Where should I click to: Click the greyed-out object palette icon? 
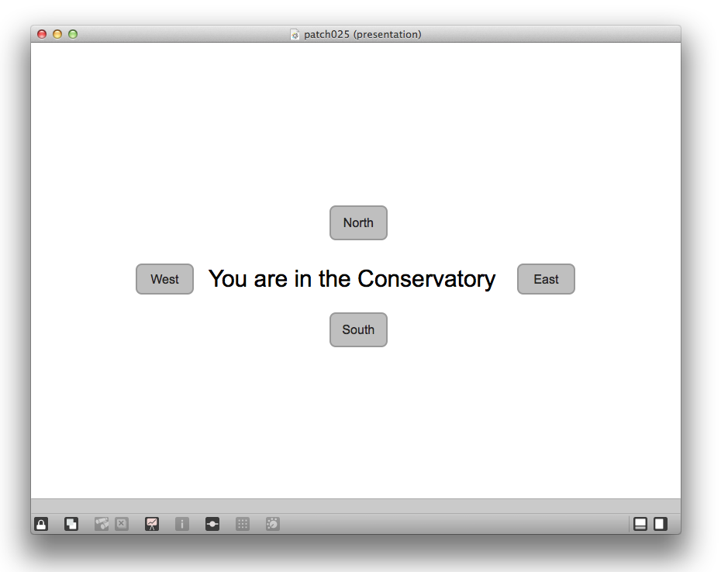coord(102,524)
